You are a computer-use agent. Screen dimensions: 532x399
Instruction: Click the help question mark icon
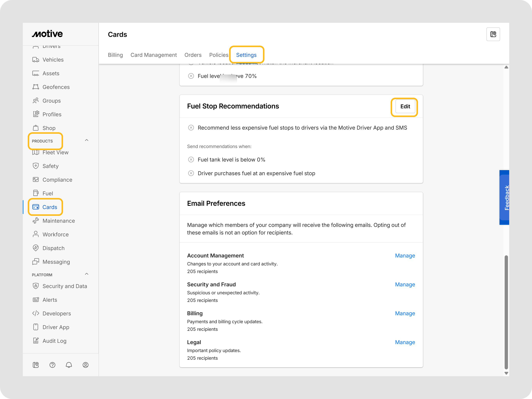click(52, 365)
